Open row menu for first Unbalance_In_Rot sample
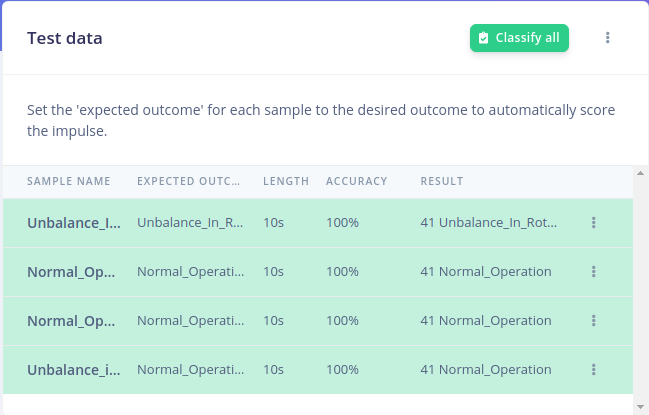The height and width of the screenshot is (415, 649). click(x=593, y=223)
